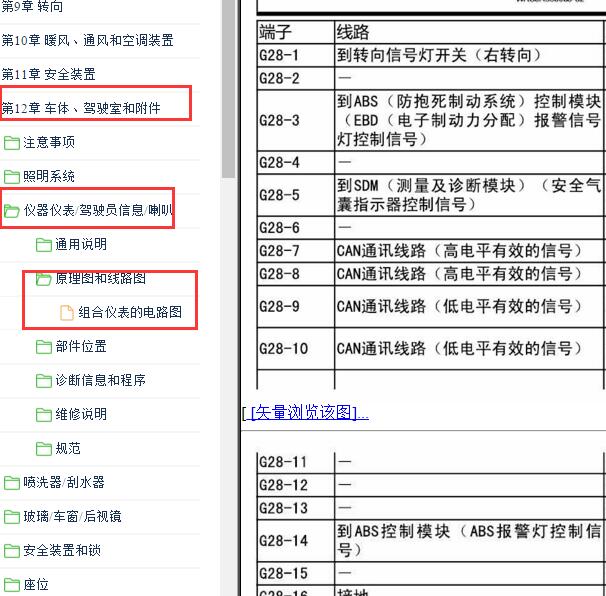Expand the 照明系统 section
The height and width of the screenshot is (596, 606).
click(x=49, y=176)
